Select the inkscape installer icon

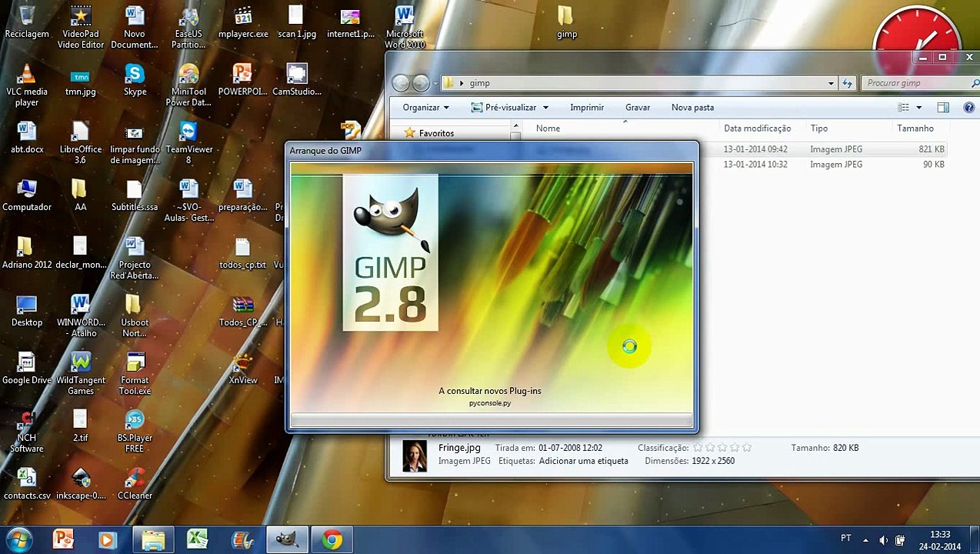pos(81,484)
